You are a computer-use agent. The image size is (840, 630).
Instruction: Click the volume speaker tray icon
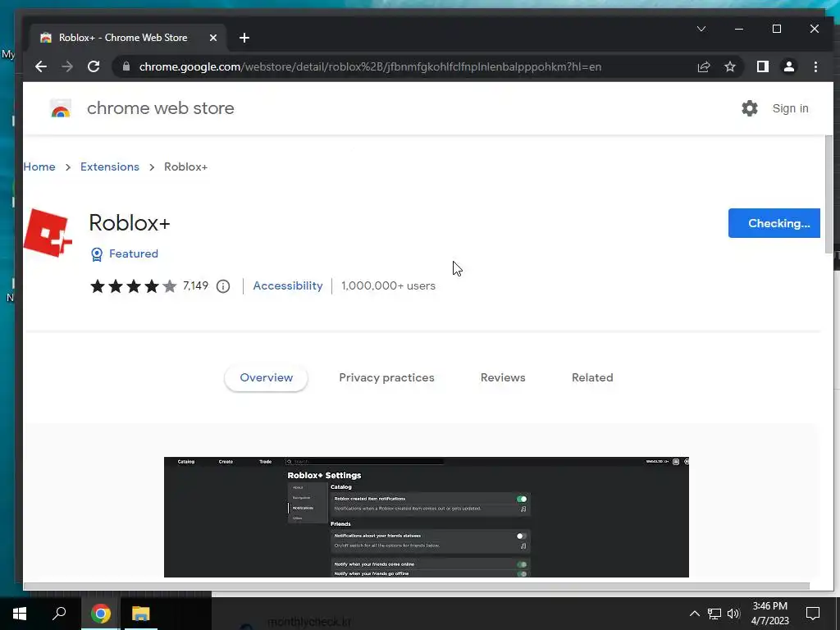click(x=733, y=614)
